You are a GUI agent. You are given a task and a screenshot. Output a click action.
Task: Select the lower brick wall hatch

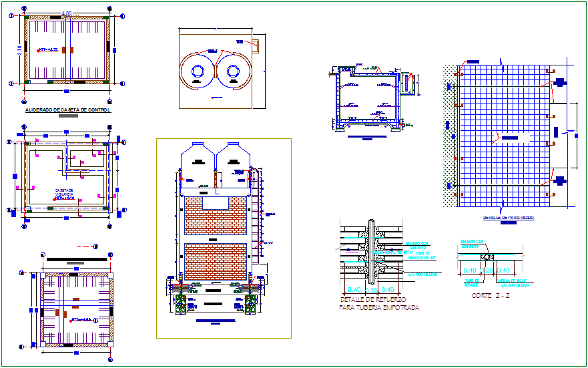[216, 261]
